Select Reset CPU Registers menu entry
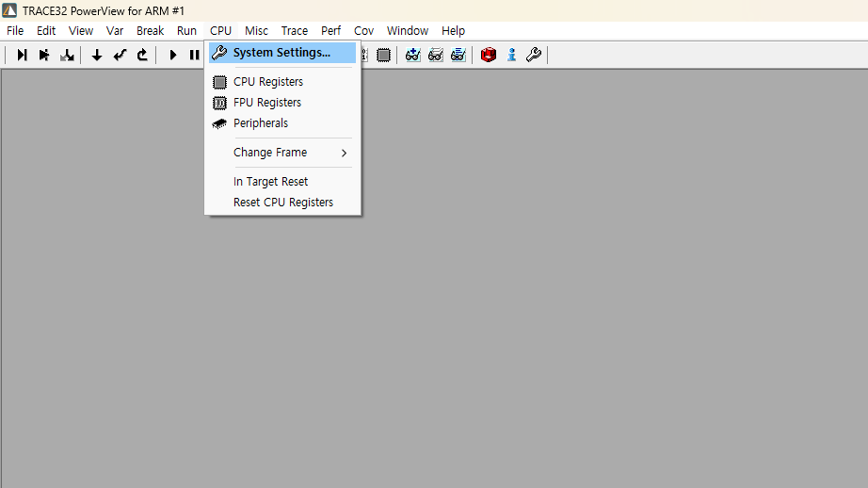 point(282,203)
